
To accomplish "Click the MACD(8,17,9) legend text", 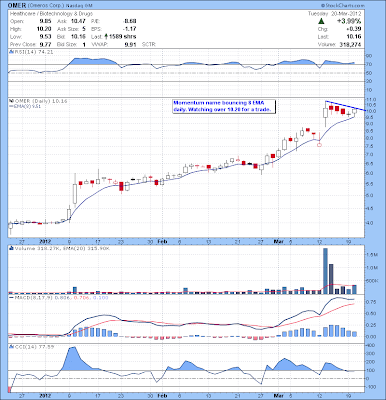I will (60, 298).
